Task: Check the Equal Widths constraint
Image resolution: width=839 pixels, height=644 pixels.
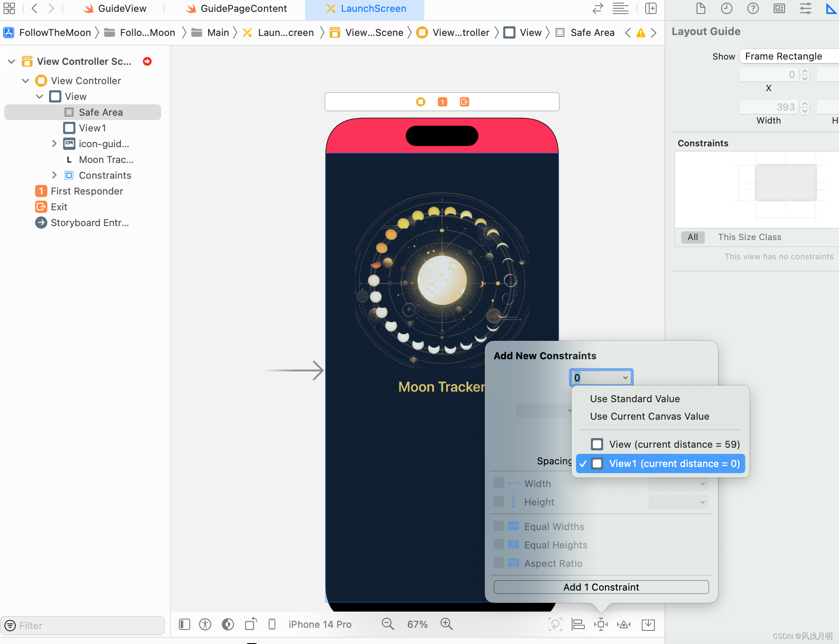Action: (499, 526)
